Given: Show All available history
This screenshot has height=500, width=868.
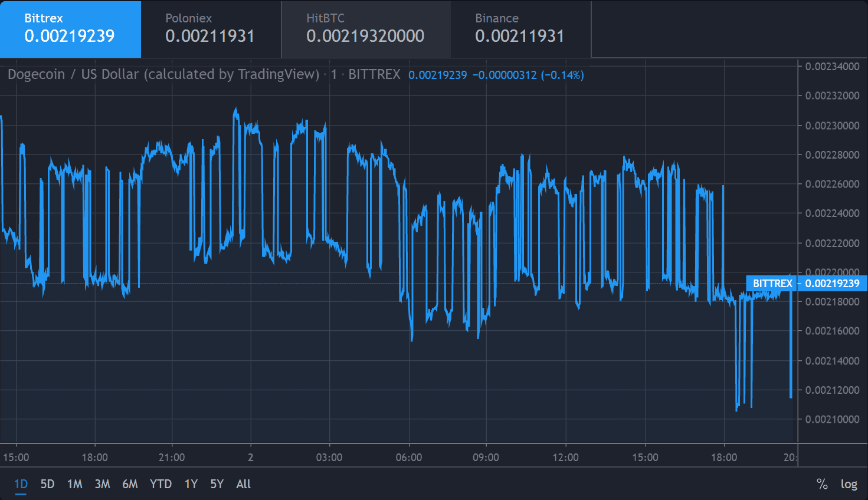Looking at the screenshot, I should pos(243,484).
